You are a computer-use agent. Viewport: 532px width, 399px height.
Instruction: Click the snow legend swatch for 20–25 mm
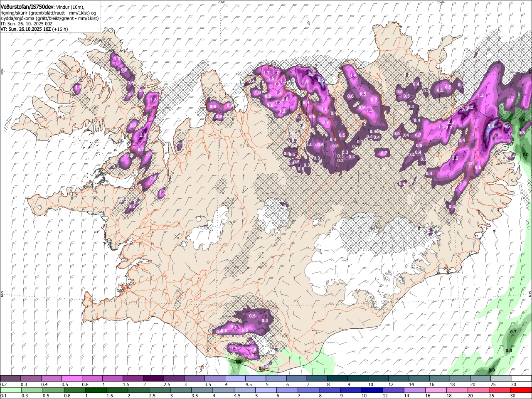point(480,378)
